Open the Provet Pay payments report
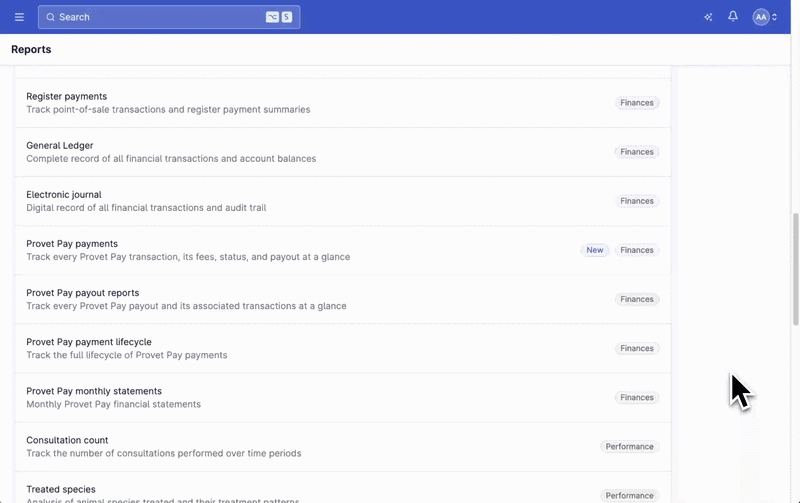800x503 pixels. 343,250
